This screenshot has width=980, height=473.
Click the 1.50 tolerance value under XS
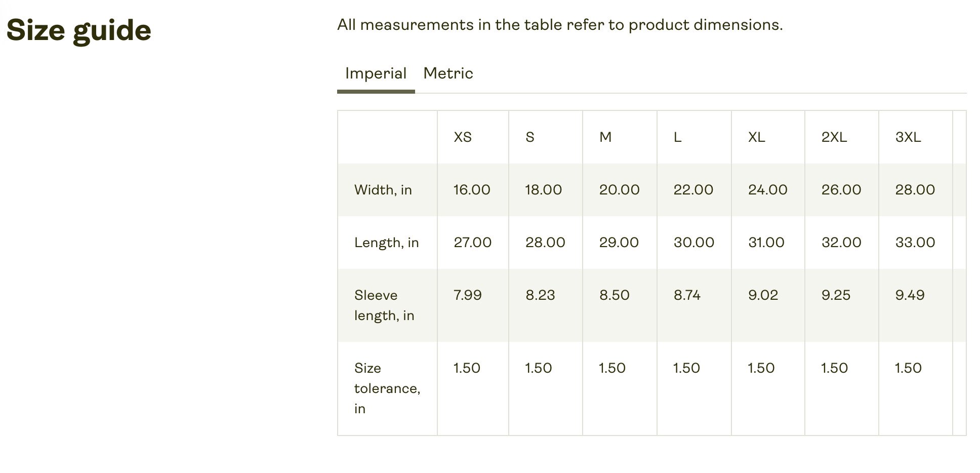click(x=467, y=368)
